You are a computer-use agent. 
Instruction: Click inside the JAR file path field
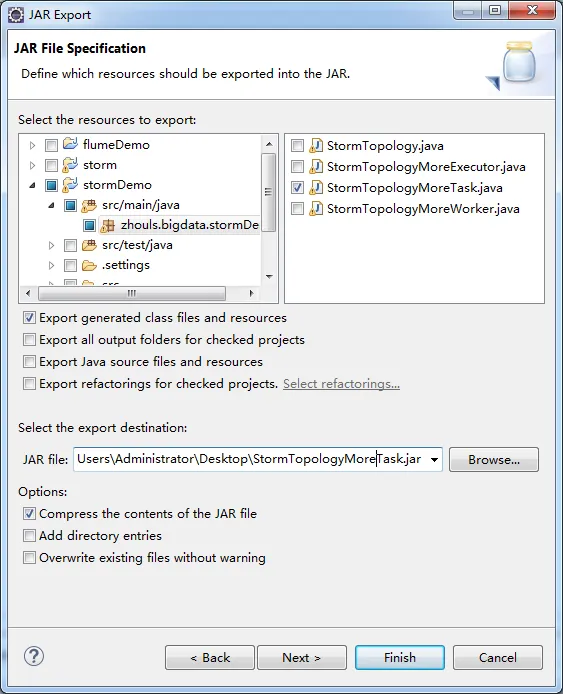(251, 459)
